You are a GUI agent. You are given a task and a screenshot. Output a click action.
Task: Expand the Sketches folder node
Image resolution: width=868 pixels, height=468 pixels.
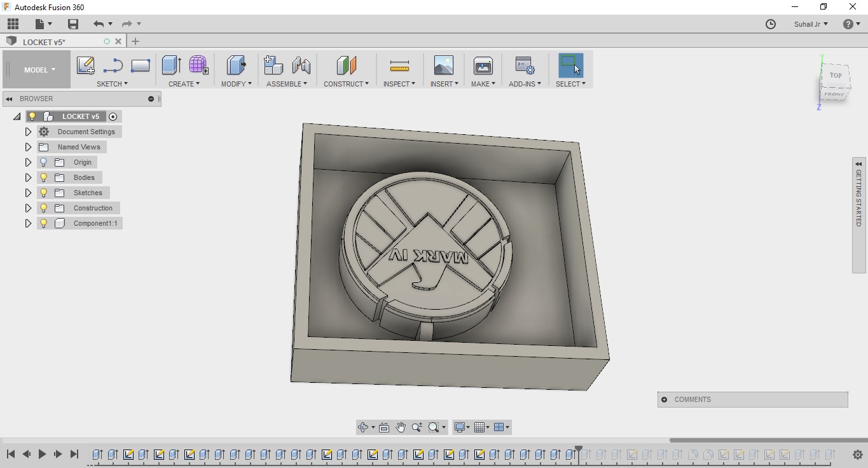[28, 193]
